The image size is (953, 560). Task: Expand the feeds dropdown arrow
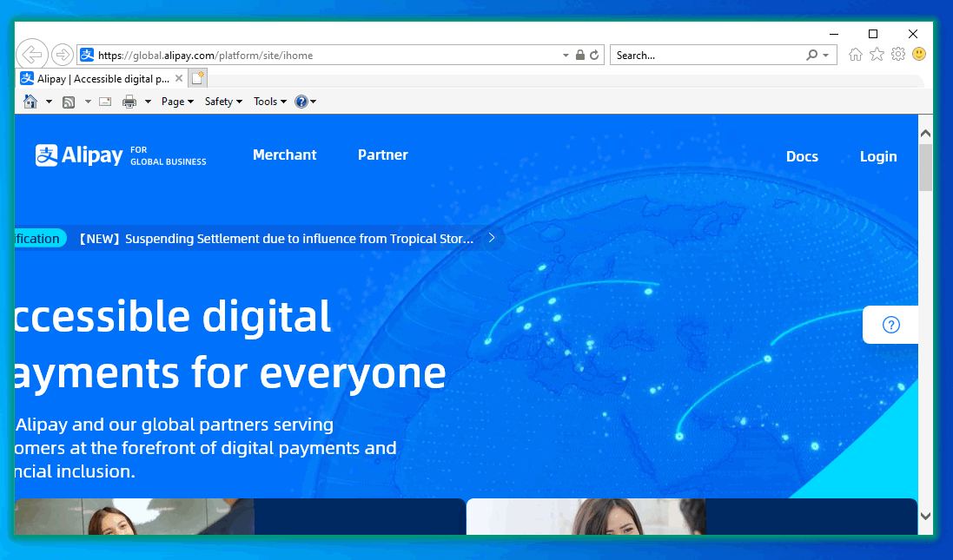pyautogui.click(x=88, y=102)
